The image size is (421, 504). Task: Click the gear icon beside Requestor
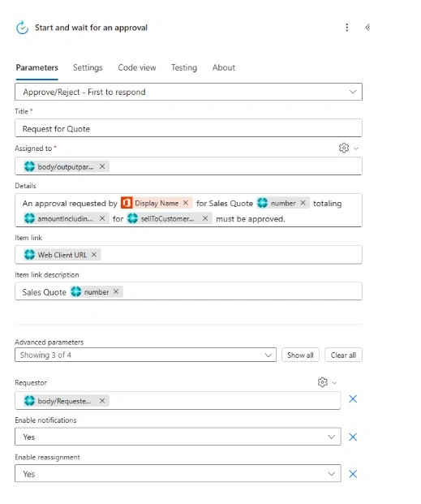pos(323,382)
